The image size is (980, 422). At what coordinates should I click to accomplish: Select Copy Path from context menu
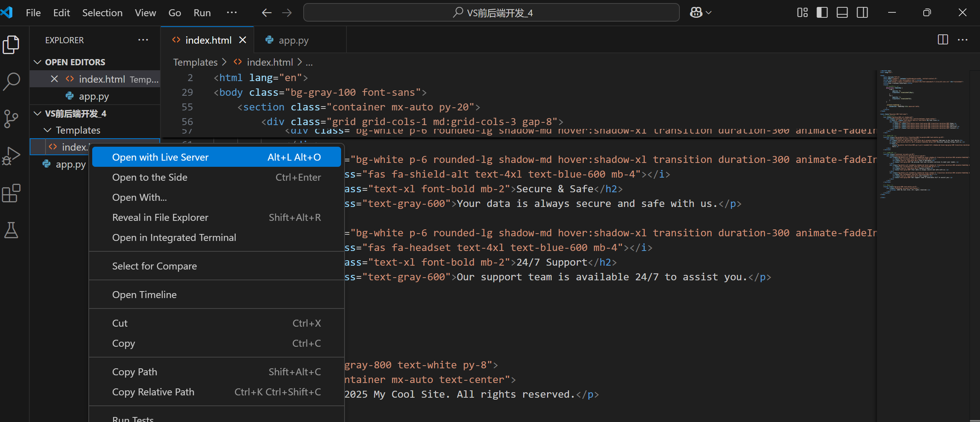(x=135, y=372)
